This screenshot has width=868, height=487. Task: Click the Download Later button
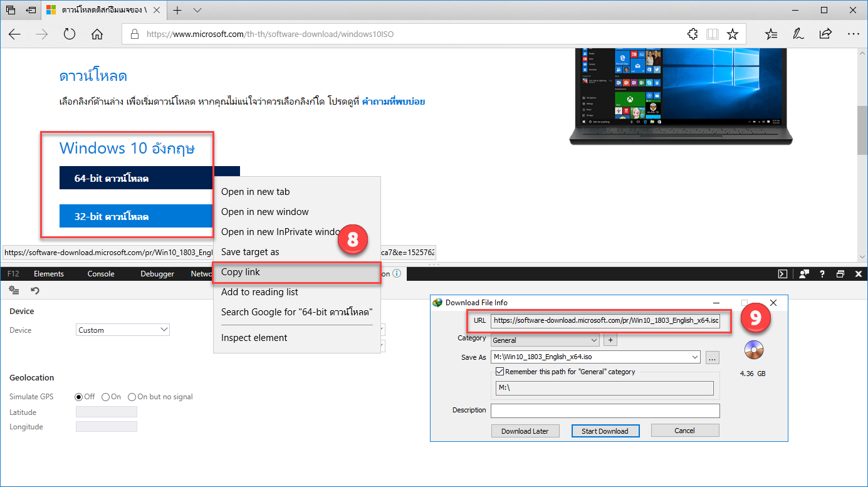525,431
